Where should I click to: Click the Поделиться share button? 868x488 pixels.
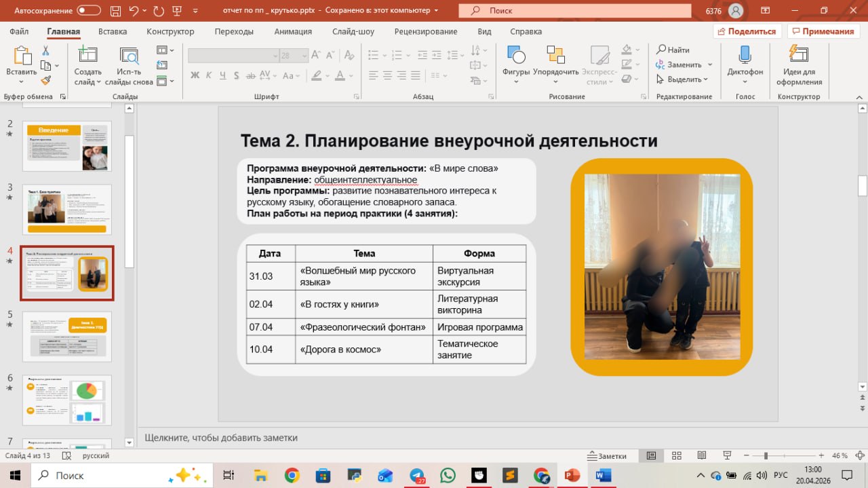(x=747, y=31)
